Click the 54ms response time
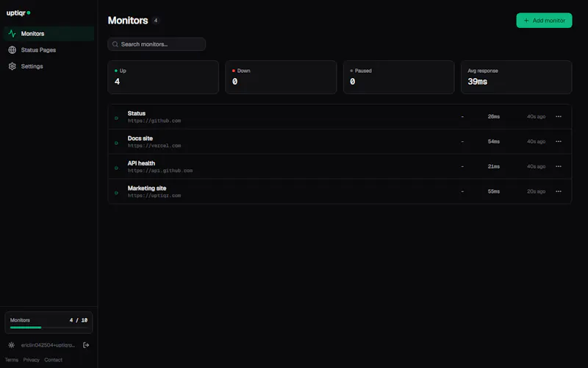Viewport: 588px width, 368px height. (493, 141)
